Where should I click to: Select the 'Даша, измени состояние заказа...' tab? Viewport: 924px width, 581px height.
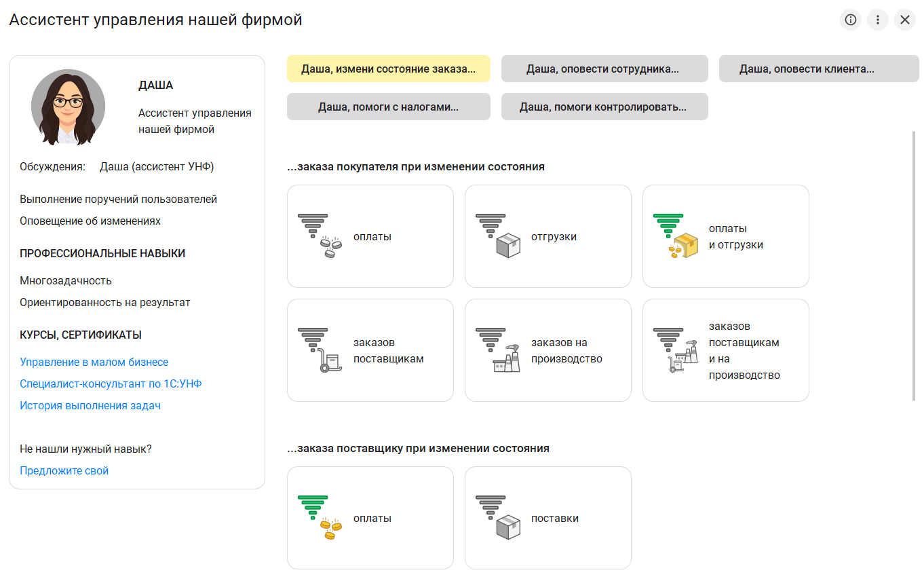click(388, 69)
